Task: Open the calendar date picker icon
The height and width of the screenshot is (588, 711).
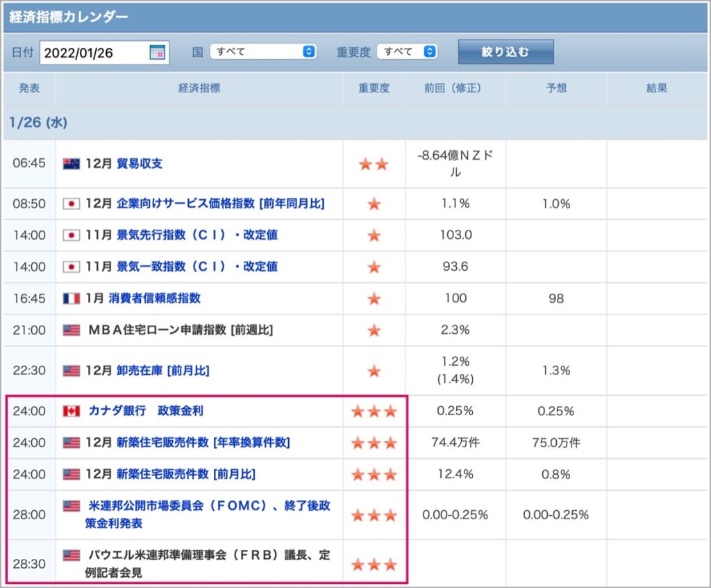Action: [157, 53]
